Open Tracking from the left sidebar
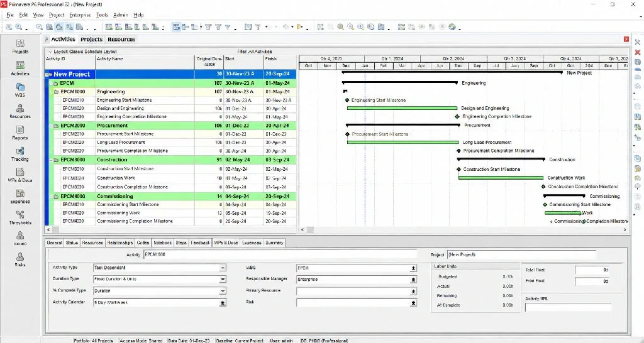644x343 pixels. [x=20, y=154]
